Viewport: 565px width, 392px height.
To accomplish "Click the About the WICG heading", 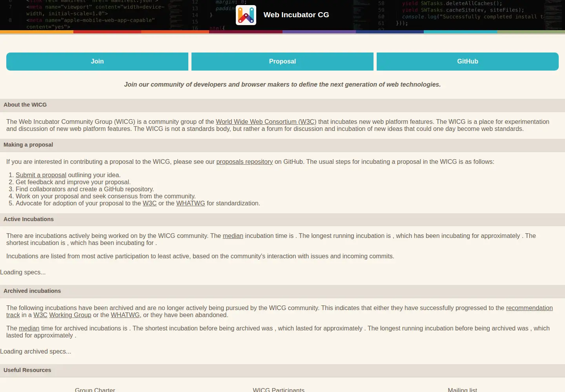I will 25,105.
